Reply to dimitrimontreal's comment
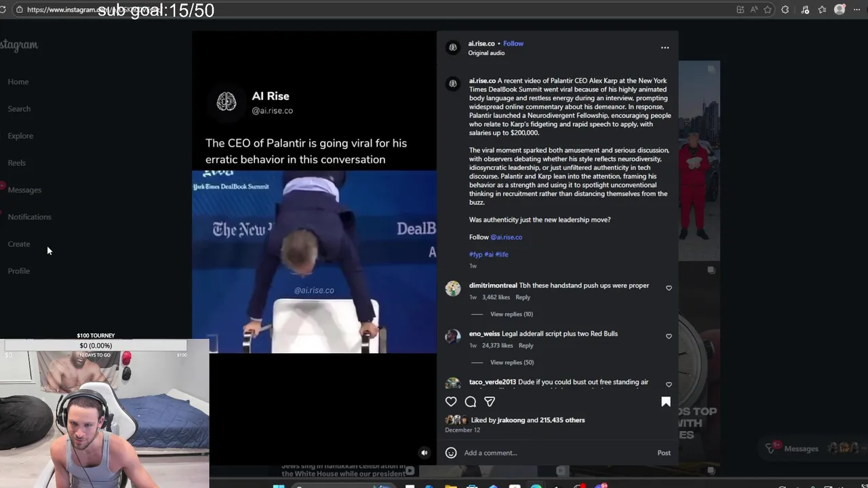 click(523, 297)
